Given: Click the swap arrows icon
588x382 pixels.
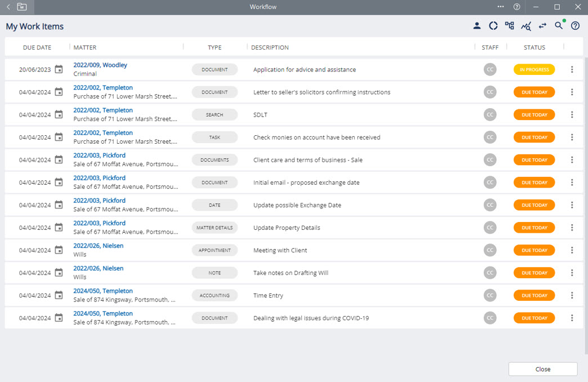Looking at the screenshot, I should (542, 26).
